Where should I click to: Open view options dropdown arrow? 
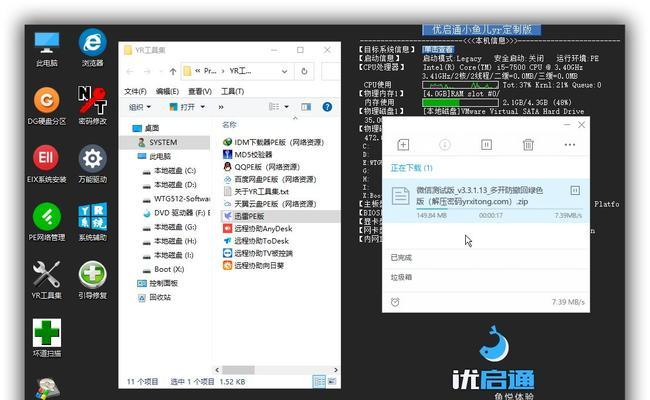pos(286,107)
